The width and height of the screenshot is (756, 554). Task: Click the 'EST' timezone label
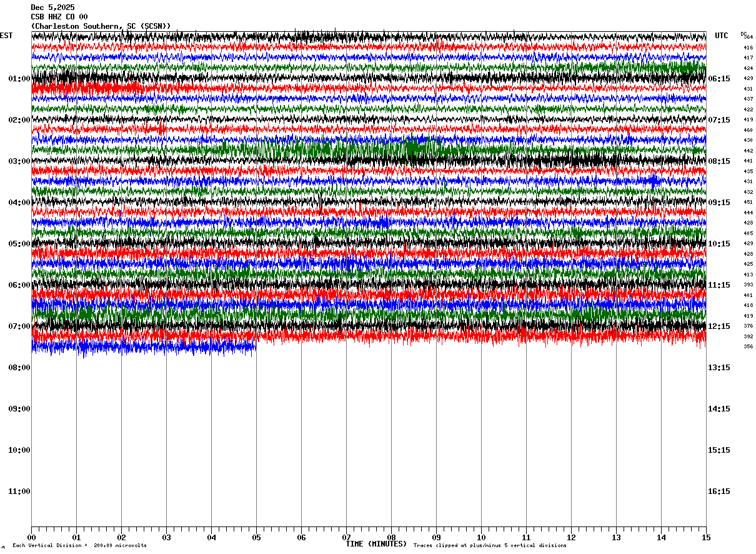tap(6, 36)
